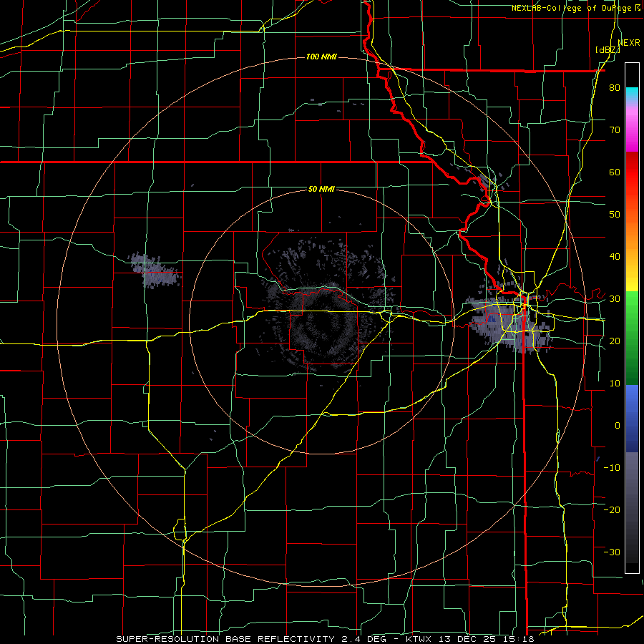This screenshot has height=644, width=644.
Task: Click the -10 value on the dBZ scale
Action: (612, 468)
